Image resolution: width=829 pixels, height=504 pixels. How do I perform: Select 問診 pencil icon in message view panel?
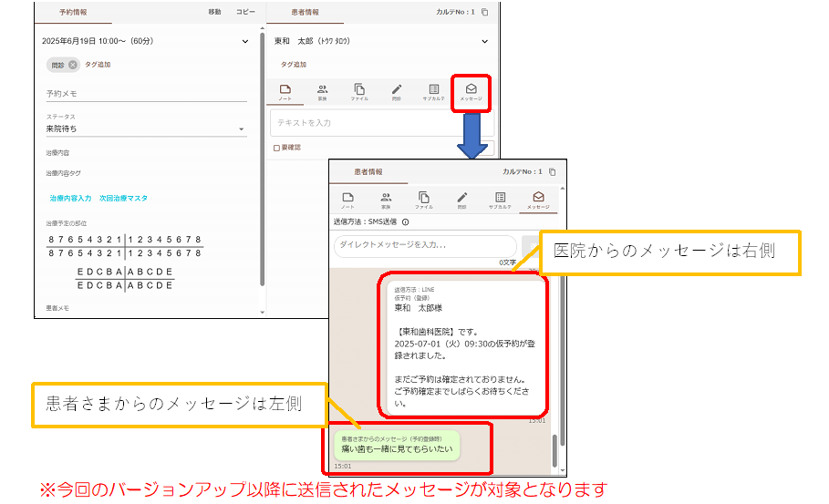462,201
